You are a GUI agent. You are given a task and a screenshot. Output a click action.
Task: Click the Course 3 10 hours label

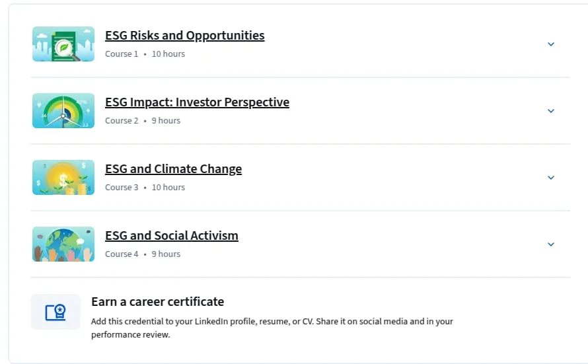pos(145,188)
